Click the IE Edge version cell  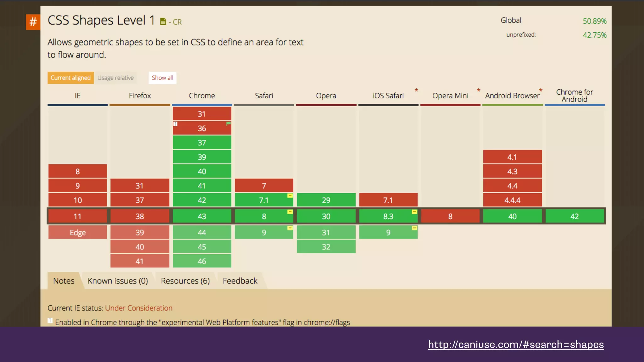pyautogui.click(x=78, y=233)
